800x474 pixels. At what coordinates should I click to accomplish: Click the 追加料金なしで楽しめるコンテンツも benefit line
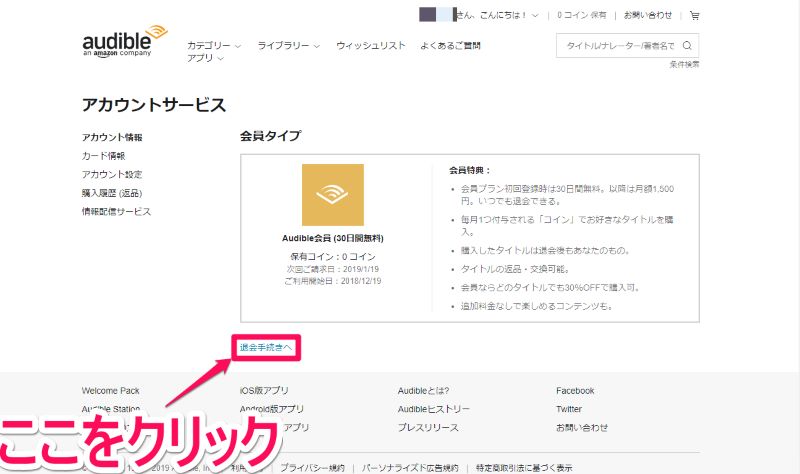[537, 306]
